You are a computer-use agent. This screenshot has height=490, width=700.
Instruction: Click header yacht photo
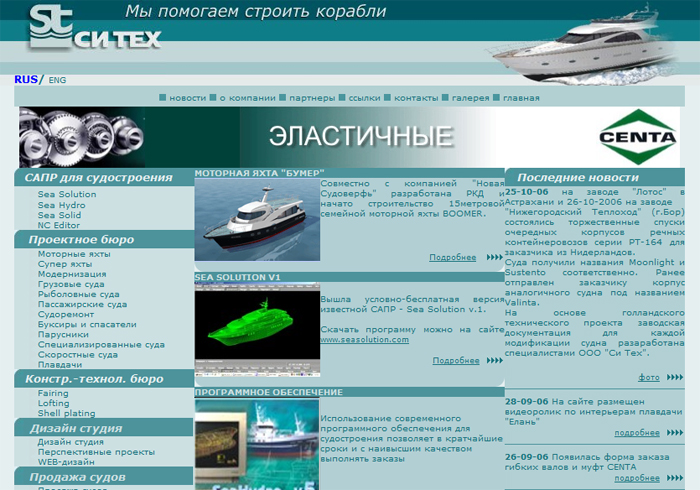click(x=583, y=45)
